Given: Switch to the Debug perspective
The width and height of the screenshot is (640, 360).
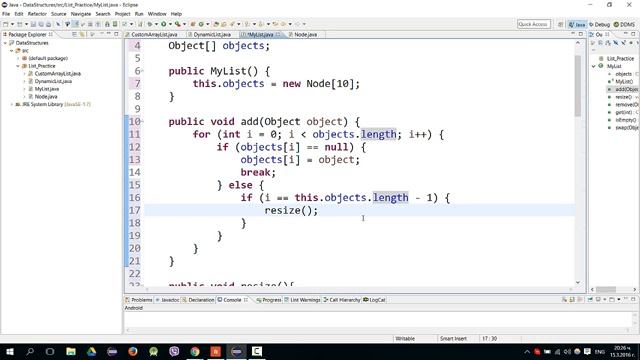Looking at the screenshot, I should (x=599, y=24).
